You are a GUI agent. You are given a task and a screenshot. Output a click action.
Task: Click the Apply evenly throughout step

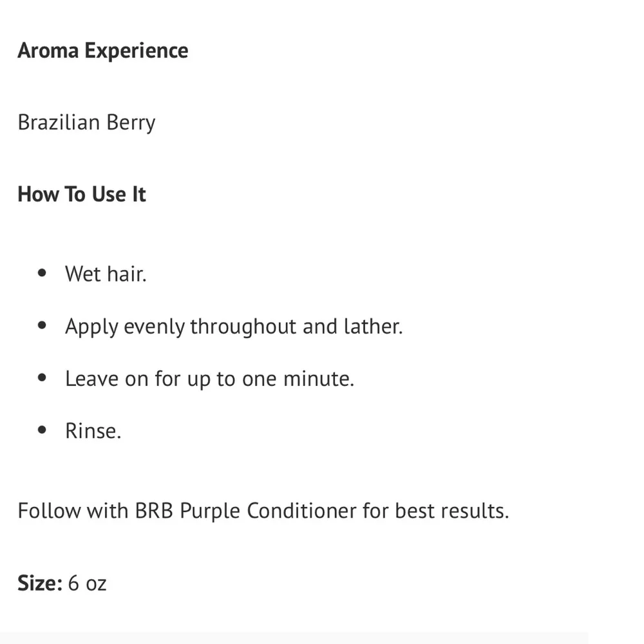[233, 327]
